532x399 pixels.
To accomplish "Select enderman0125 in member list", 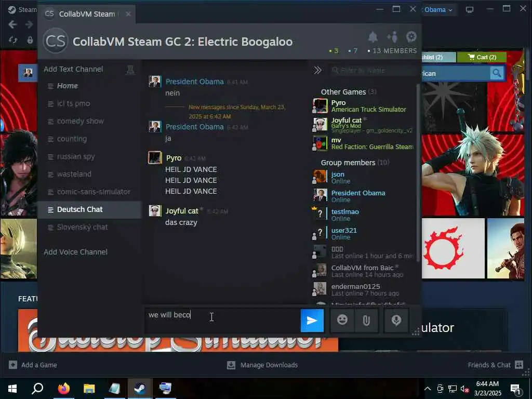I will (x=363, y=289).
